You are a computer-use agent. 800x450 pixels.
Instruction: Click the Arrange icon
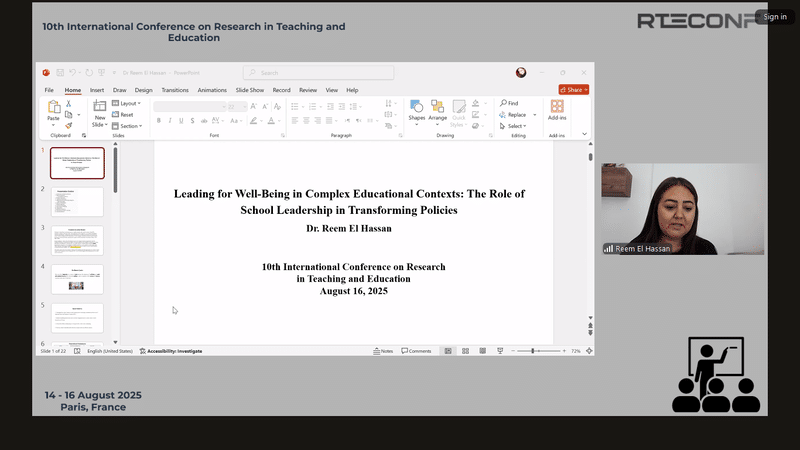[x=437, y=108]
